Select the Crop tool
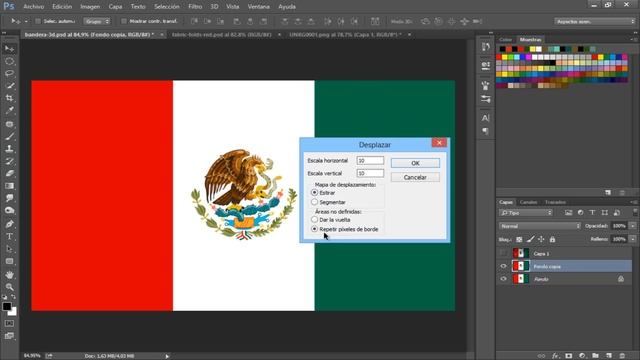Image resolution: width=640 pixels, height=360 pixels. pos(9,98)
